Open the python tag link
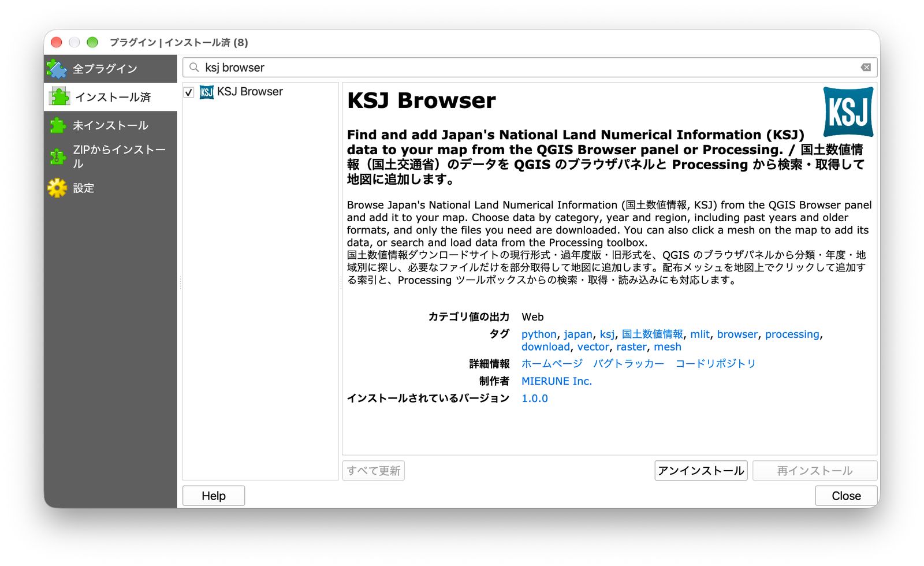 point(539,334)
